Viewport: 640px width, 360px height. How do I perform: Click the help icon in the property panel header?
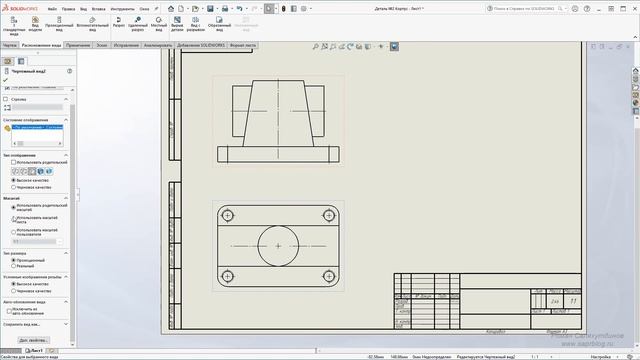69,71
